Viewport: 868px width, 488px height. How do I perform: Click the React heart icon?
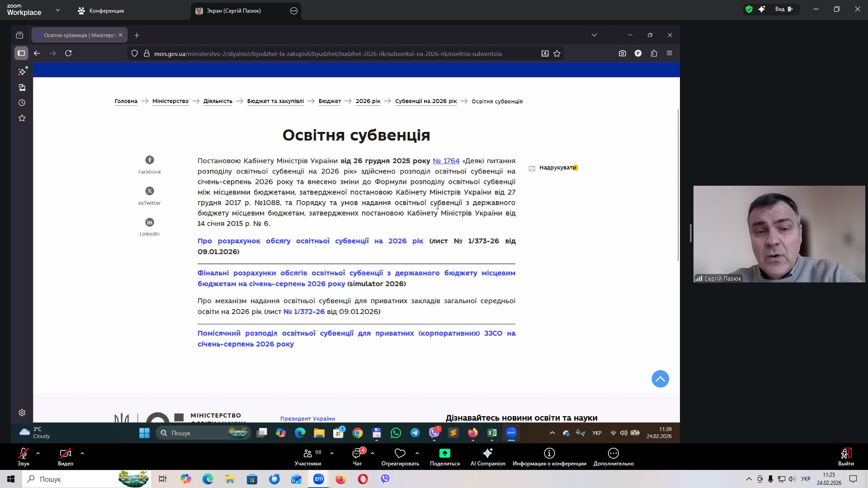[400, 453]
